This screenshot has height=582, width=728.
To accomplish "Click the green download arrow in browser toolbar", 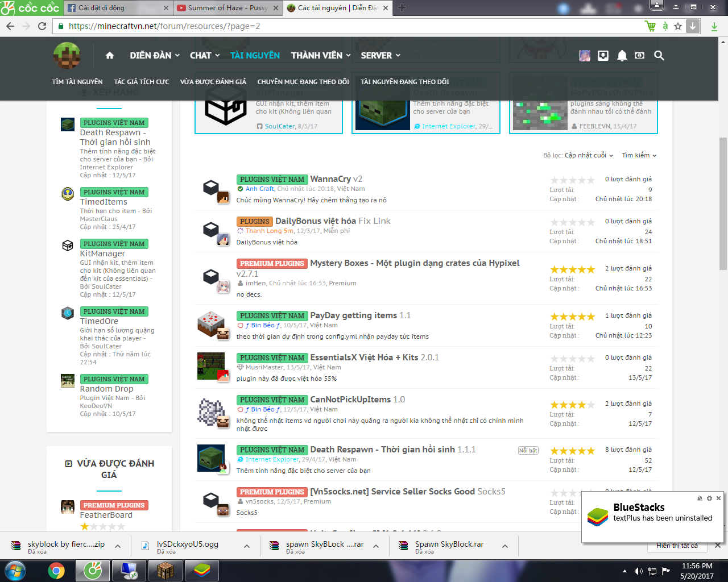I will [x=714, y=26].
